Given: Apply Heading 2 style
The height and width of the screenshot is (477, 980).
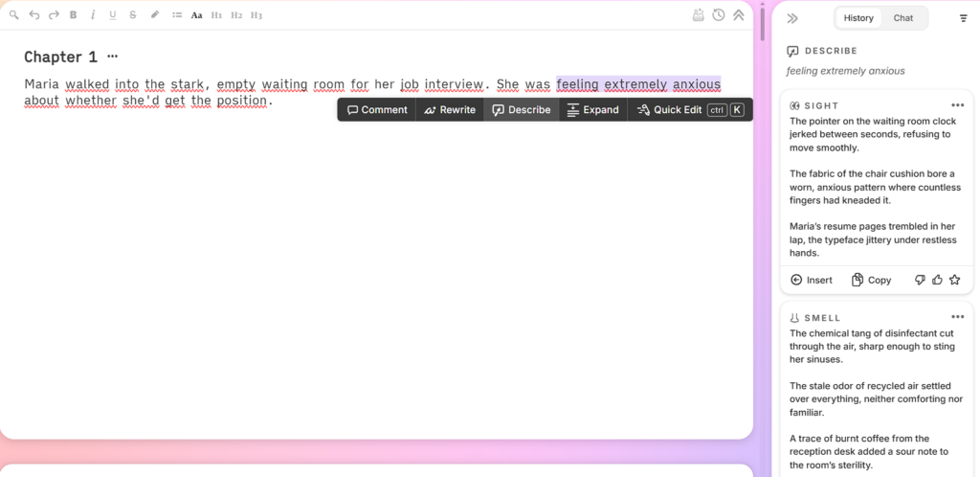Looking at the screenshot, I should (236, 15).
